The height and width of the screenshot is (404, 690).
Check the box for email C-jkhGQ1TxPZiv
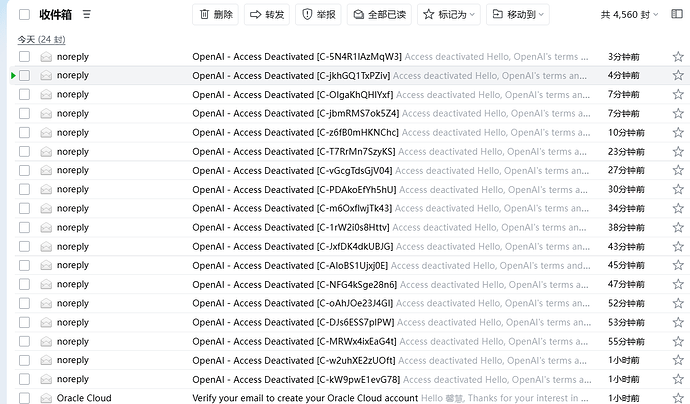25,76
